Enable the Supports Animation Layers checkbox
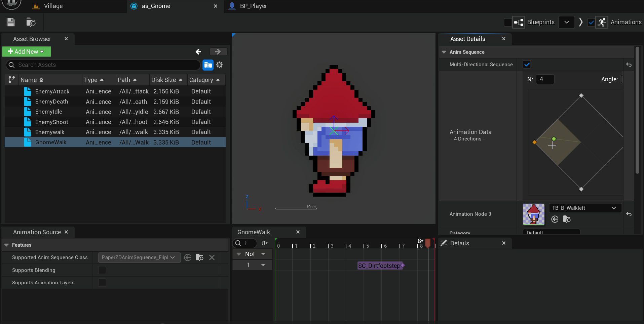This screenshot has height=324, width=644. (x=102, y=283)
